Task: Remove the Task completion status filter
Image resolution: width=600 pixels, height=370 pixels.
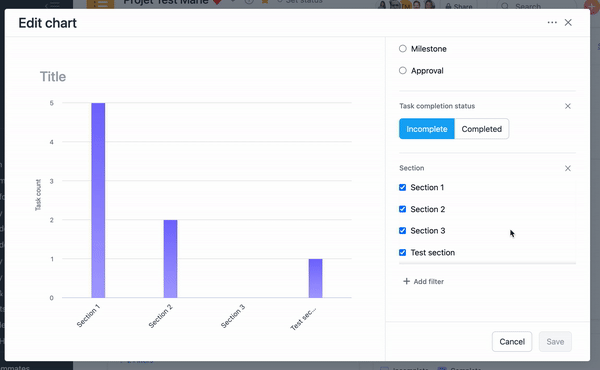Action: 568,106
